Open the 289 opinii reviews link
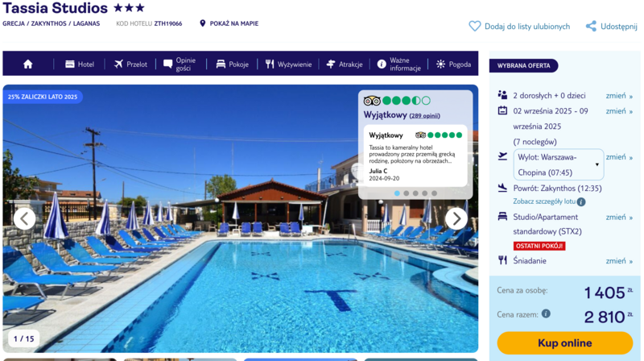The width and height of the screenshot is (644, 361). click(425, 116)
